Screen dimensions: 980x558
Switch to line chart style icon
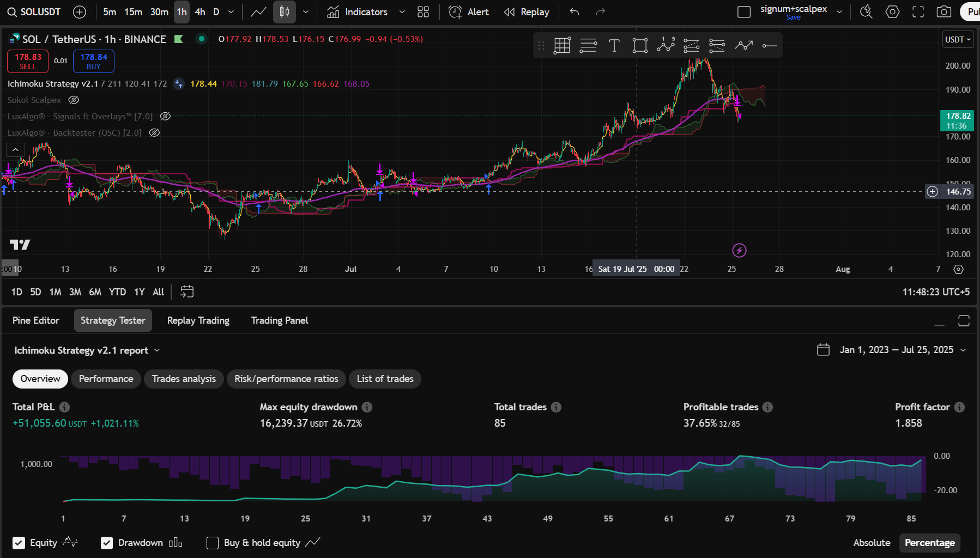[x=258, y=12]
